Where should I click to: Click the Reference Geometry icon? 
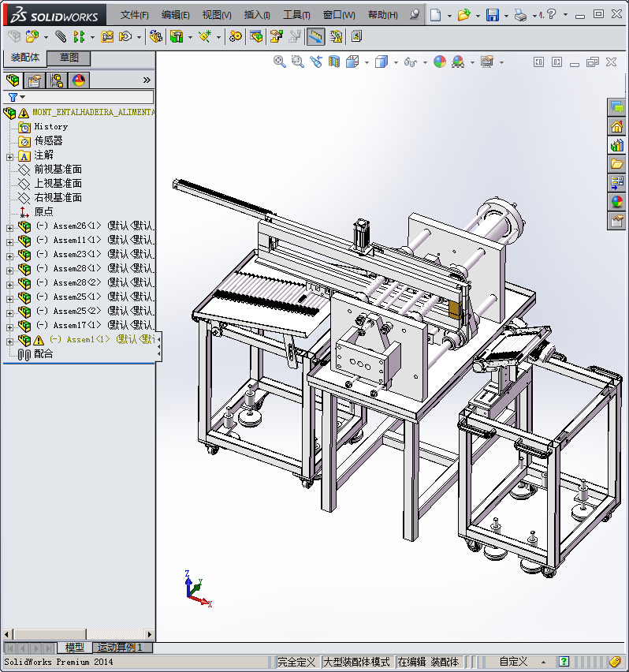pyautogui.click(x=205, y=37)
